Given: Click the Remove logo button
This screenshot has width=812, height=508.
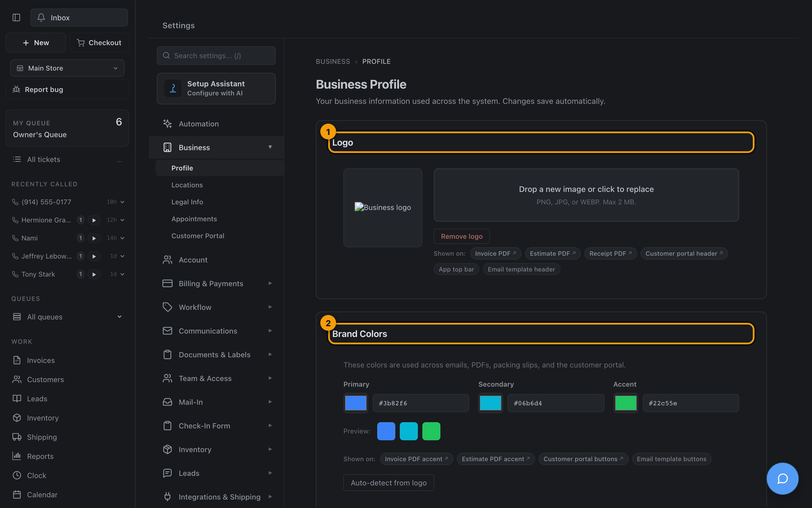Looking at the screenshot, I should click(x=462, y=236).
